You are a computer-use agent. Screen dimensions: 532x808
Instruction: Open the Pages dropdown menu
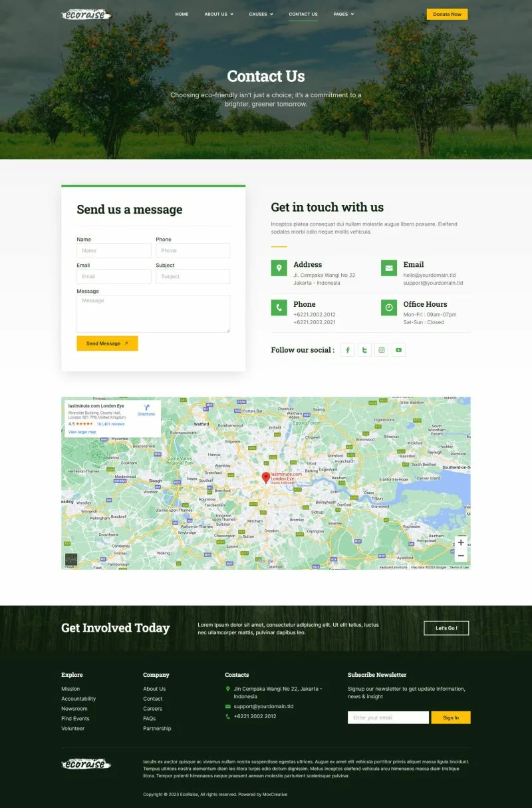(x=343, y=14)
